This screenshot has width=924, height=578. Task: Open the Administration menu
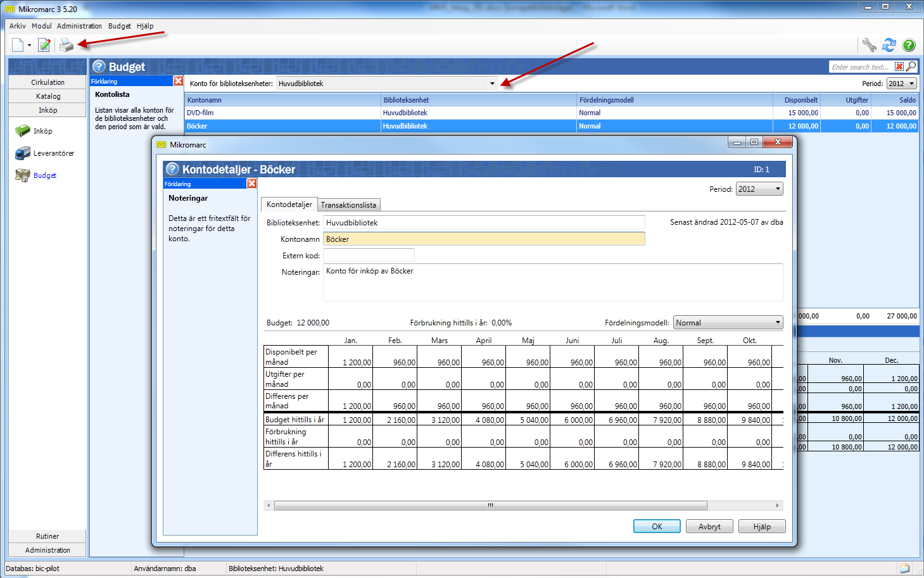(x=79, y=26)
